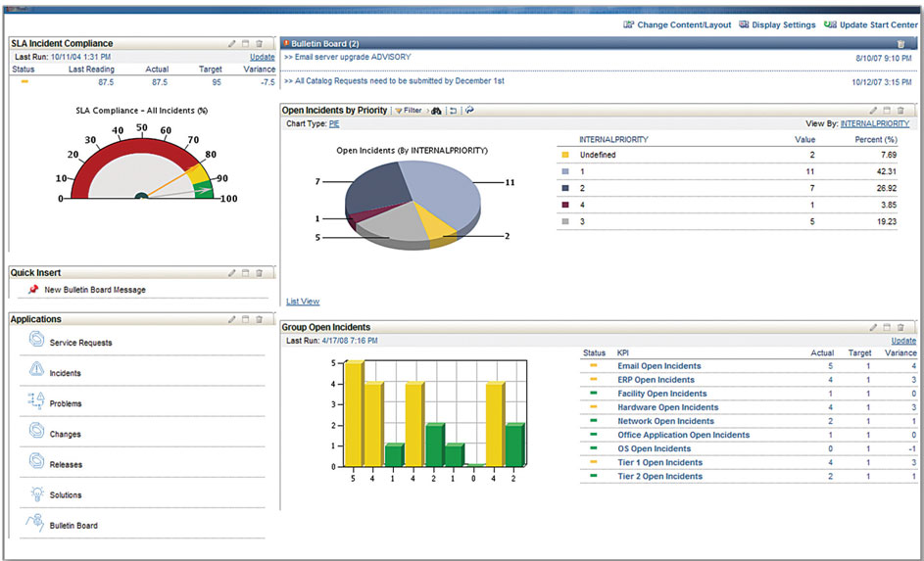Click the Incidents application icon

coord(36,370)
